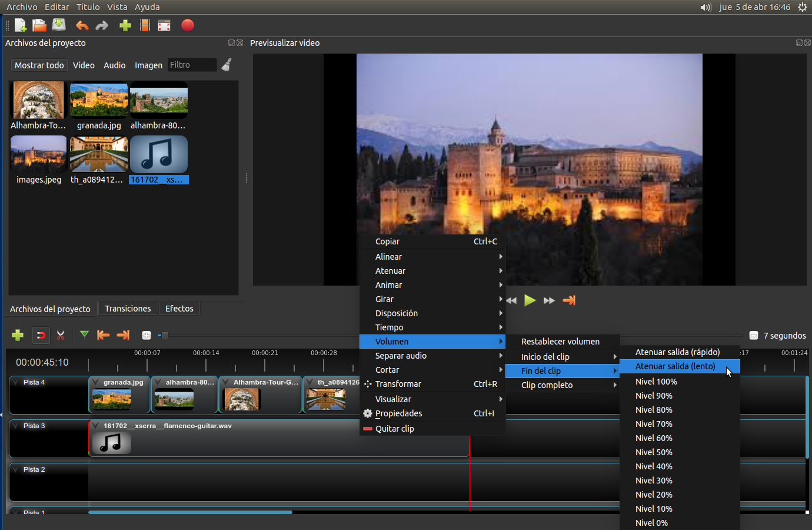The width and height of the screenshot is (812, 530).
Task: Clear the filter with the broom icon
Action: coord(227,65)
